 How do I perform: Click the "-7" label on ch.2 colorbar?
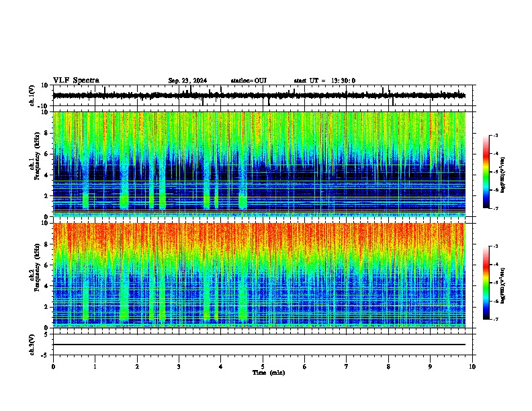[496, 319]
